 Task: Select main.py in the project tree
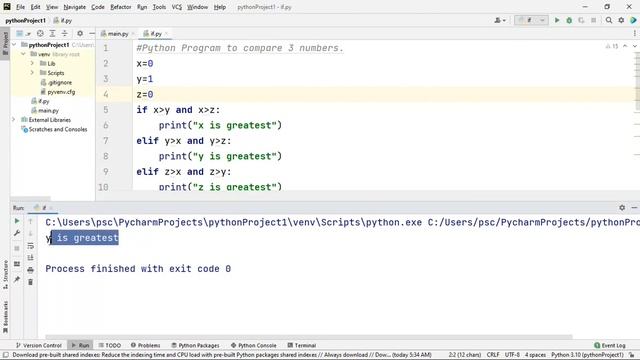tap(48, 110)
